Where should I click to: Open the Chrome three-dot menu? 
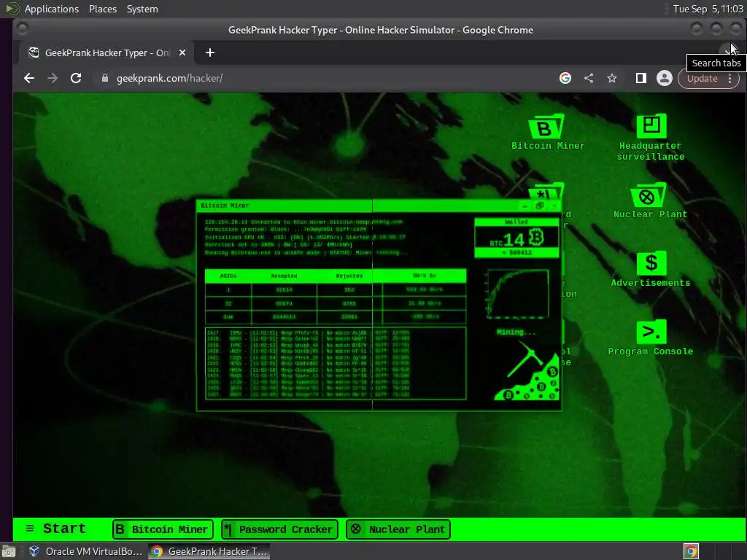[x=729, y=78]
